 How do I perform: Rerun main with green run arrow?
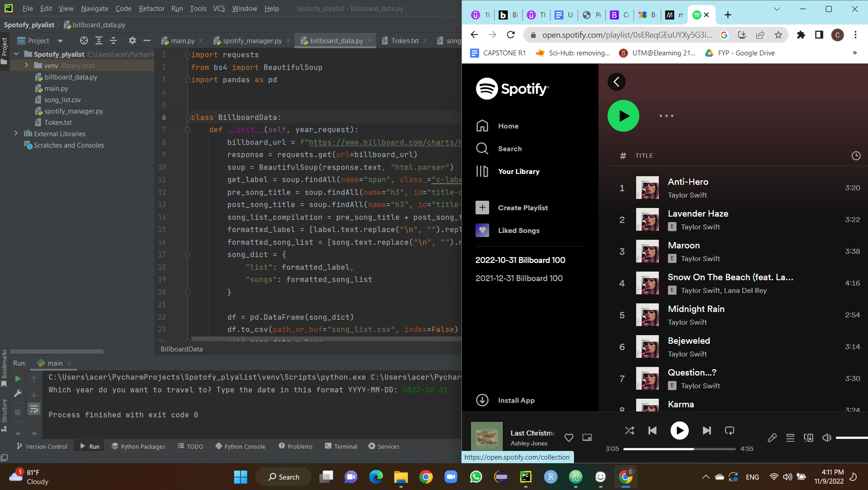pyautogui.click(x=18, y=378)
